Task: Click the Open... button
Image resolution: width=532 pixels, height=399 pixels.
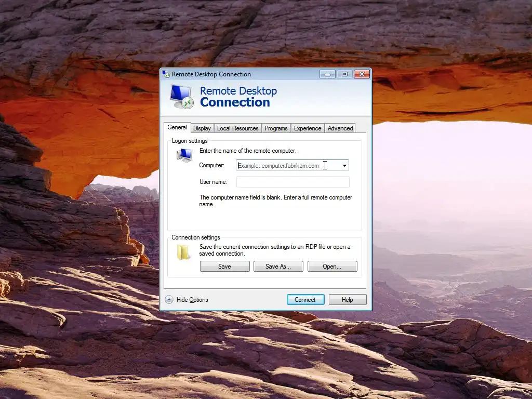Action: tap(332, 267)
